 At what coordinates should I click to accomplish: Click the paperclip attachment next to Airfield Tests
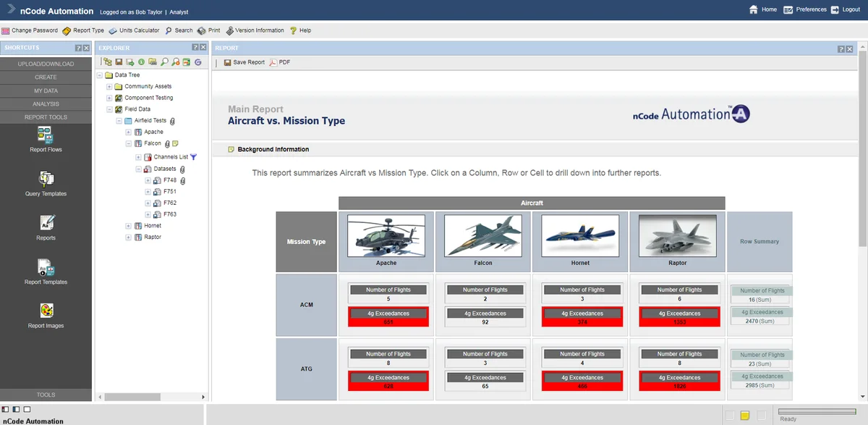(x=172, y=121)
